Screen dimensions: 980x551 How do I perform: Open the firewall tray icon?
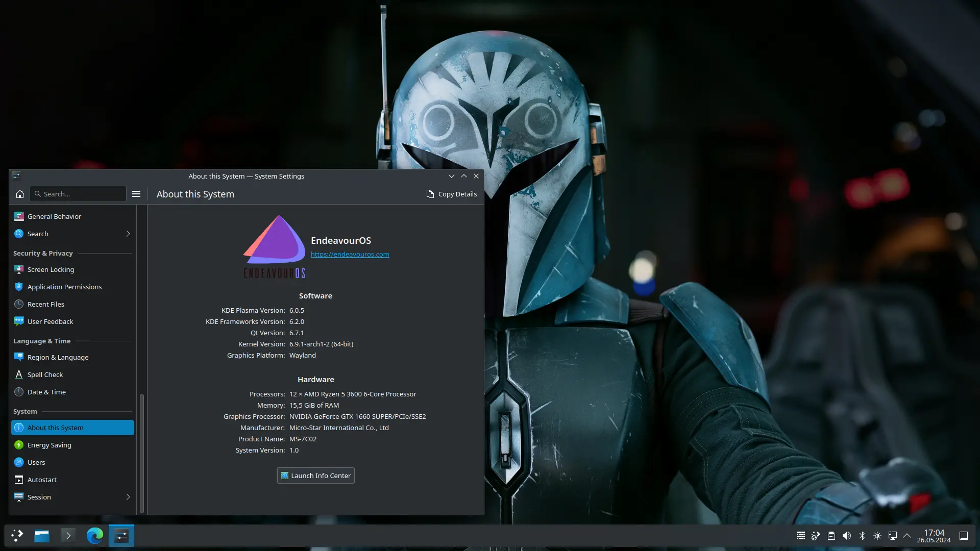pyautogui.click(x=801, y=536)
